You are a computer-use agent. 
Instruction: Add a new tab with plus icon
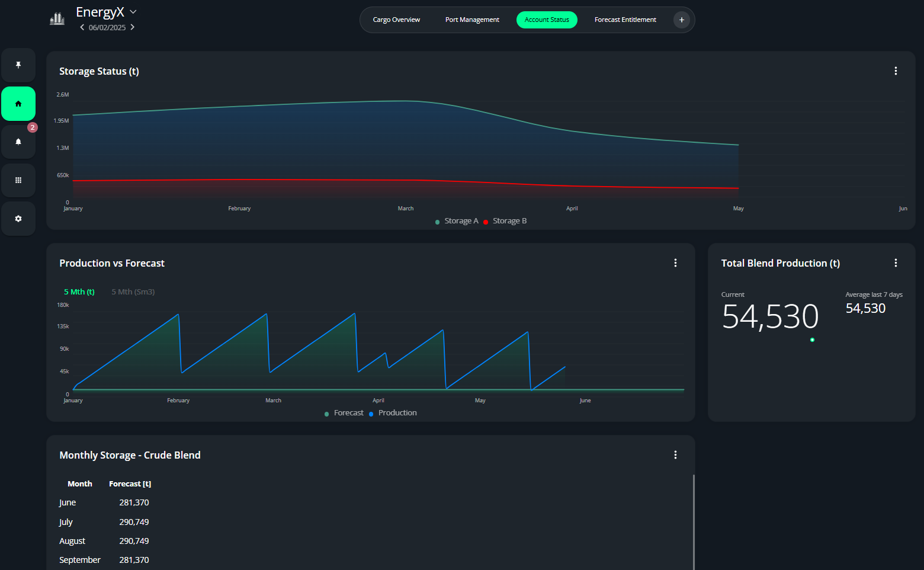pyautogui.click(x=681, y=20)
